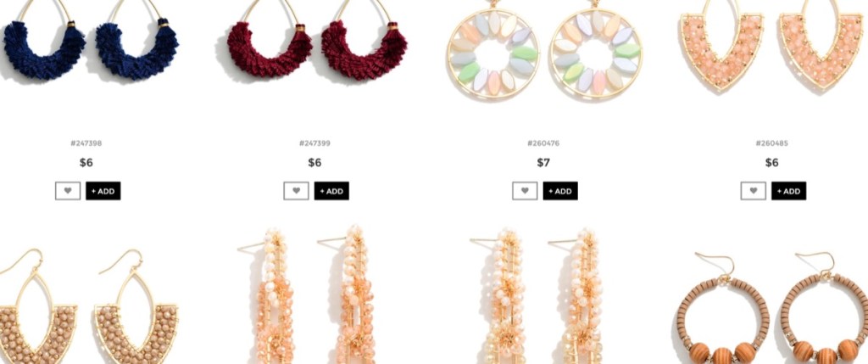The image size is (868, 364).
Task: Add burgundy earrings #247399 to cart
Action: 331,191
